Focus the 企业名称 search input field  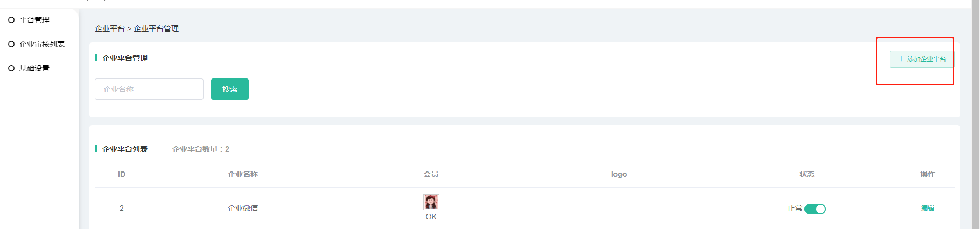(149, 89)
